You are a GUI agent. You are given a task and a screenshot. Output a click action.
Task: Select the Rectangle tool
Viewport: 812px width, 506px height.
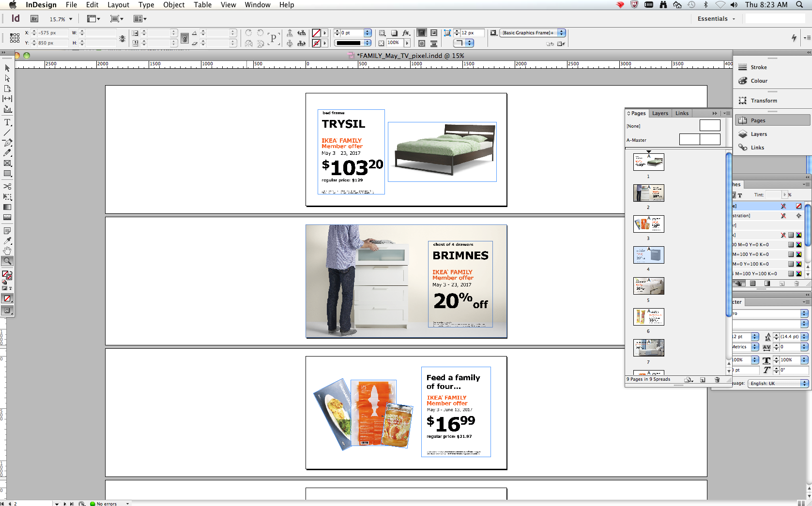pyautogui.click(x=7, y=174)
